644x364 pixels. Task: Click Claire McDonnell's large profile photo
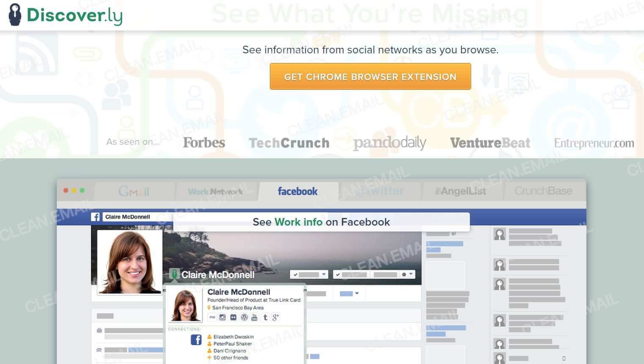click(x=130, y=262)
